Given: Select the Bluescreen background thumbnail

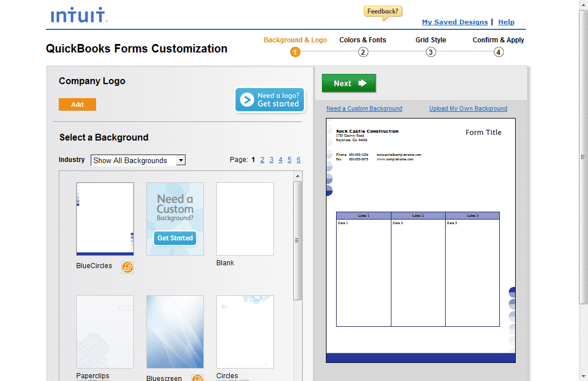Looking at the screenshot, I should click(175, 331).
